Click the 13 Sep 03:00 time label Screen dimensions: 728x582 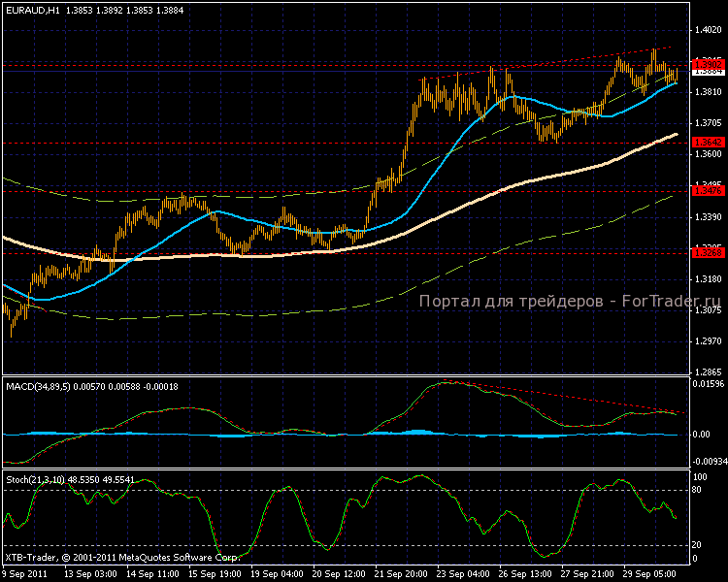(x=90, y=574)
